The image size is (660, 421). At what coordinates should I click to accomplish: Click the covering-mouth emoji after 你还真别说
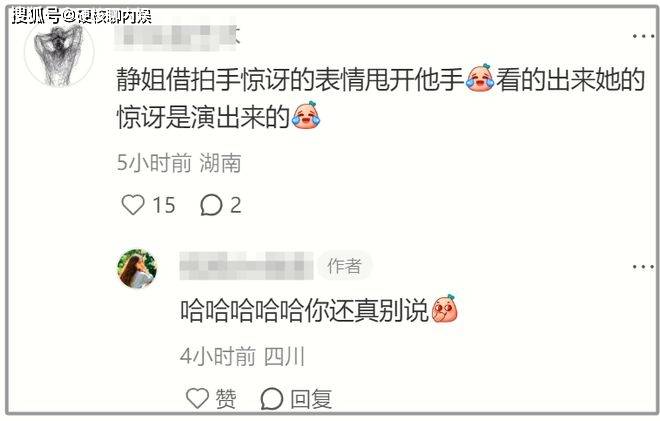(444, 309)
